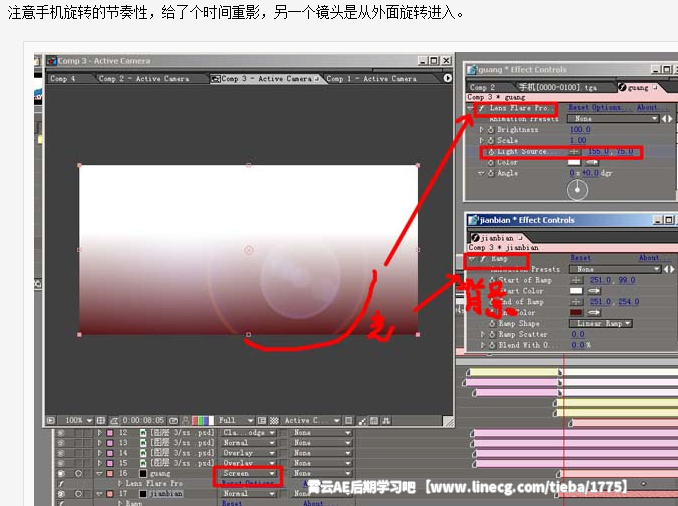Screen dimensions: 678x506
Task: Toggle the Lens Flare Pro effect switch
Action: [481, 108]
